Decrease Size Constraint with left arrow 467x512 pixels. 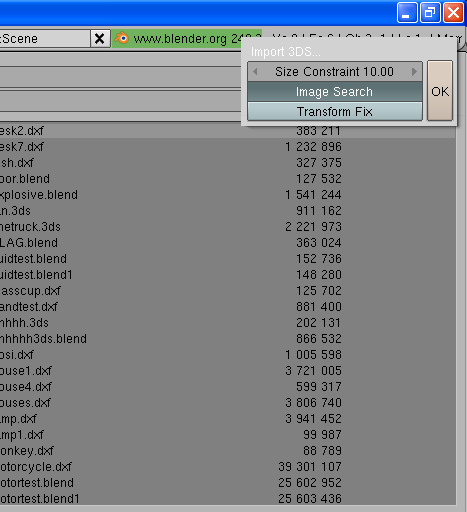click(x=255, y=71)
